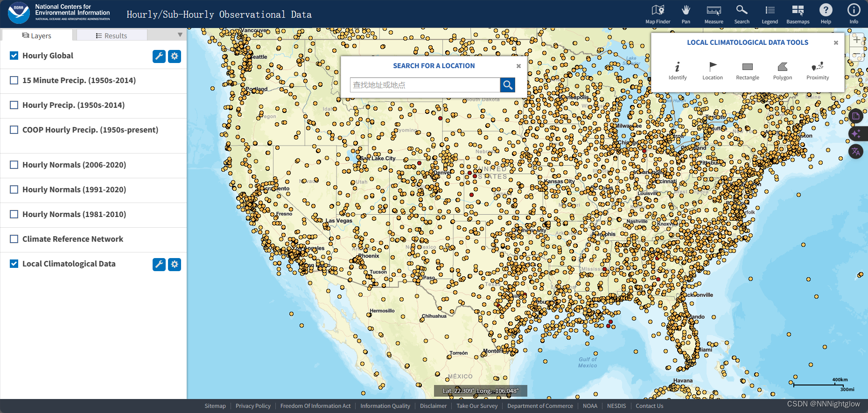Click the purple translate floating icon
This screenshot has width=868, height=413.
(x=856, y=151)
